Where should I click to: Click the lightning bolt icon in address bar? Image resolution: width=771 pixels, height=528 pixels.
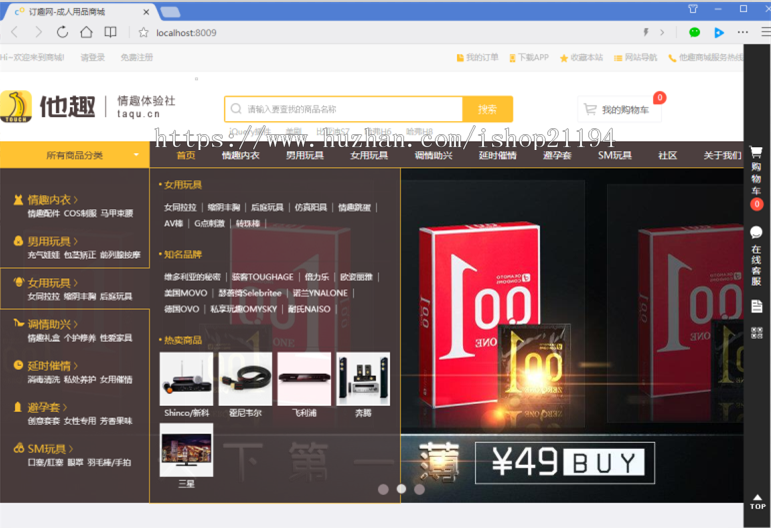(646, 32)
